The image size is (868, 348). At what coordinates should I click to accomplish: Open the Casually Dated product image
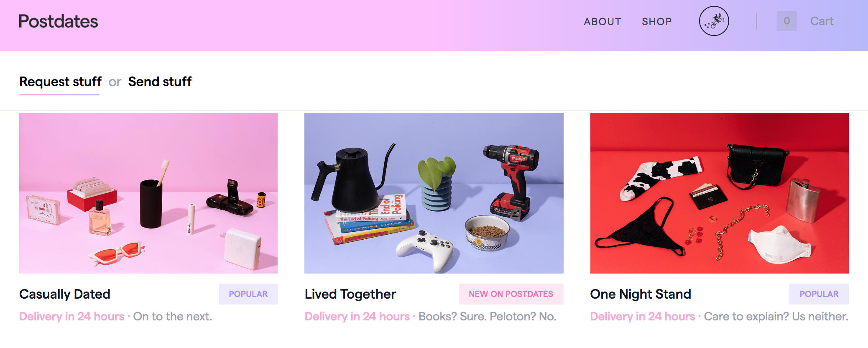pos(148,193)
